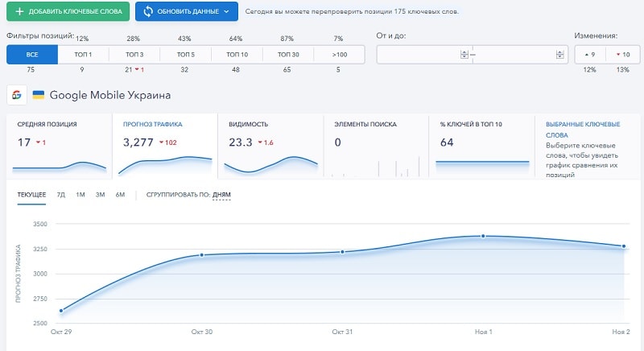Click the Добавить ключевые слова button
The width and height of the screenshot is (644, 351).
[x=68, y=11]
